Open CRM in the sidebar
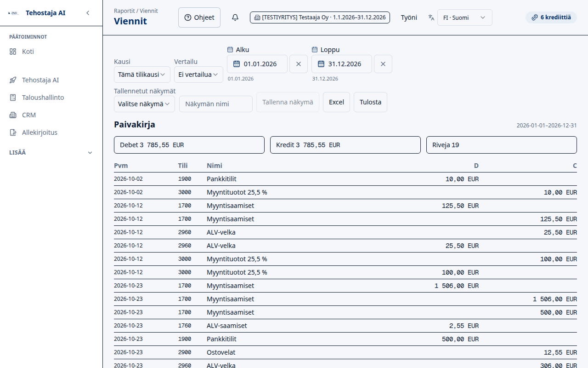The height and width of the screenshot is (368, 588). pyautogui.click(x=51, y=115)
